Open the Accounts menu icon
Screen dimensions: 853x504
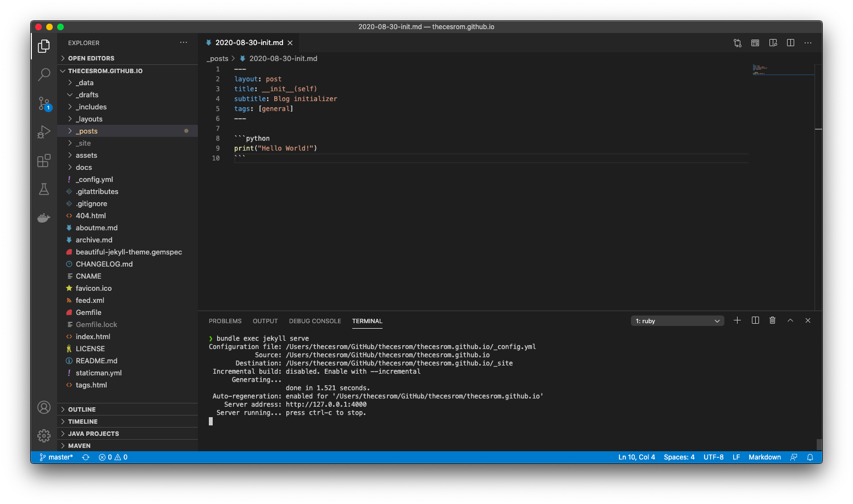point(44,407)
